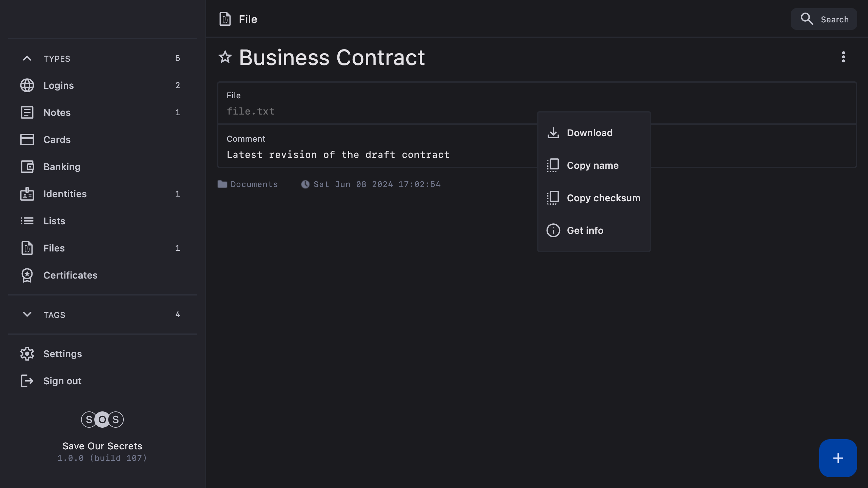868x488 pixels.
Task: Open the Logins globe icon
Action: pos(27,85)
